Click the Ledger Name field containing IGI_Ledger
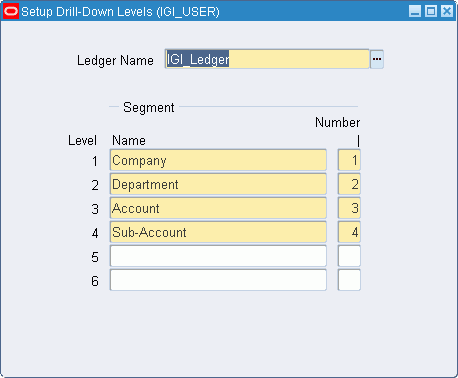Image resolution: width=458 pixels, height=378 pixels. 267,59
